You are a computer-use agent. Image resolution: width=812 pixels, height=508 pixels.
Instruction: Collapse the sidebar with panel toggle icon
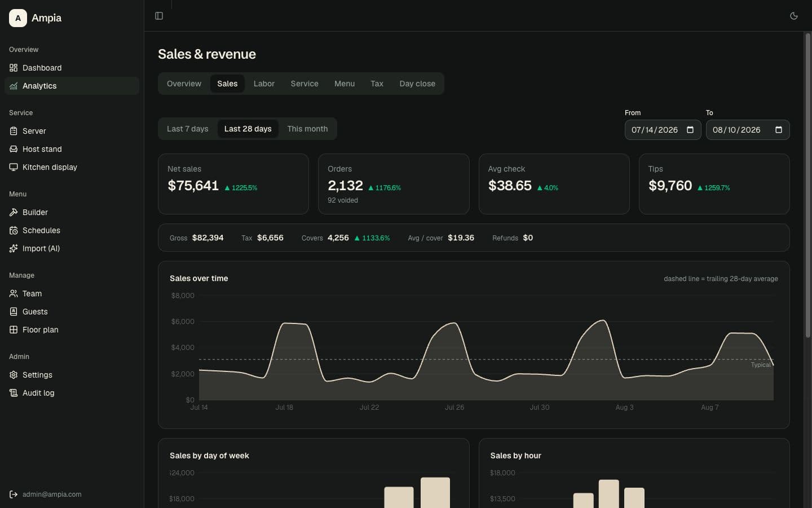coord(159,16)
